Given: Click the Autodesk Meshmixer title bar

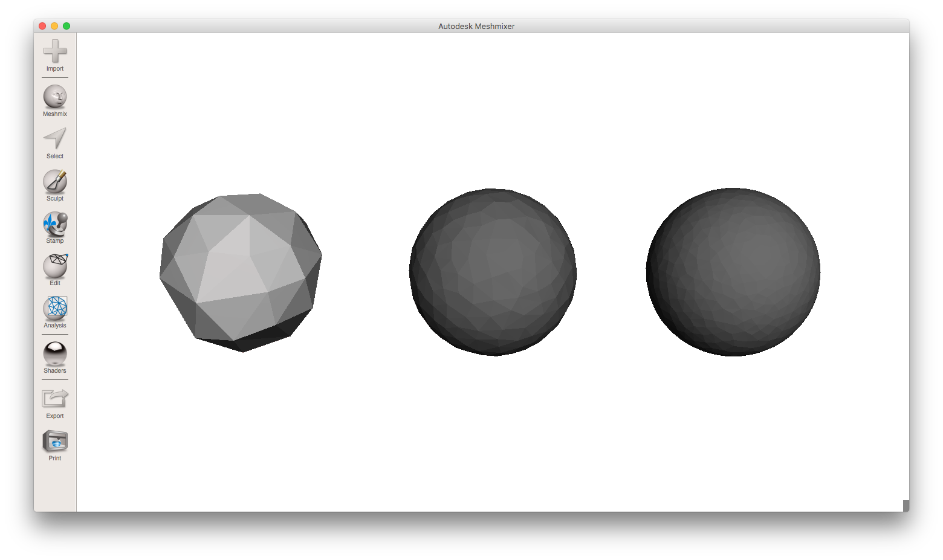Looking at the screenshot, I should tap(476, 26).
